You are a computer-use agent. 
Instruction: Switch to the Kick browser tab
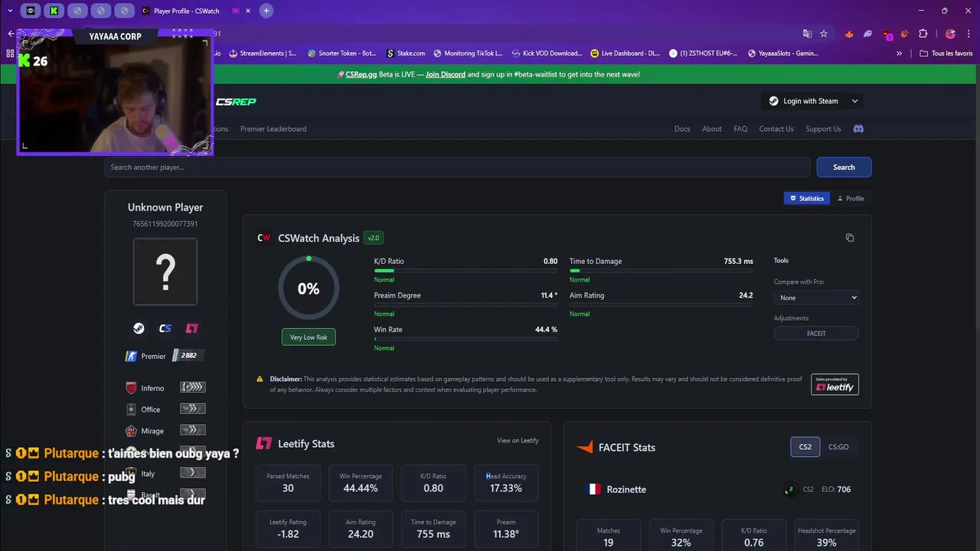point(54,11)
